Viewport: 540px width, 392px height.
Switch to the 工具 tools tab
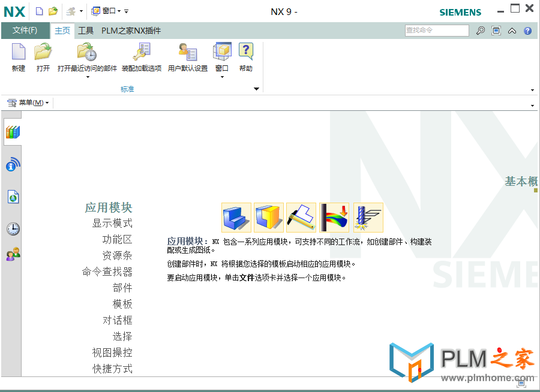coord(86,31)
